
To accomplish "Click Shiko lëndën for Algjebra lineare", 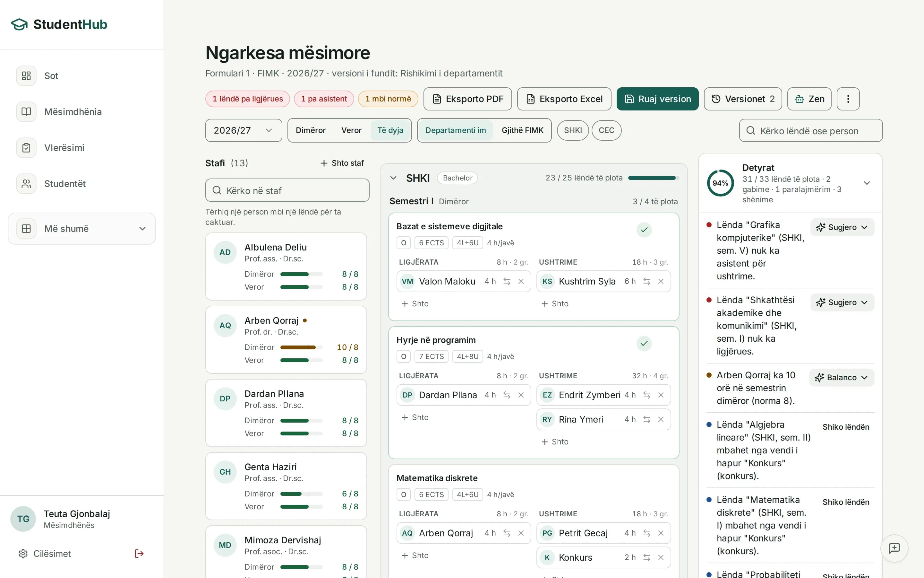I will tap(846, 427).
